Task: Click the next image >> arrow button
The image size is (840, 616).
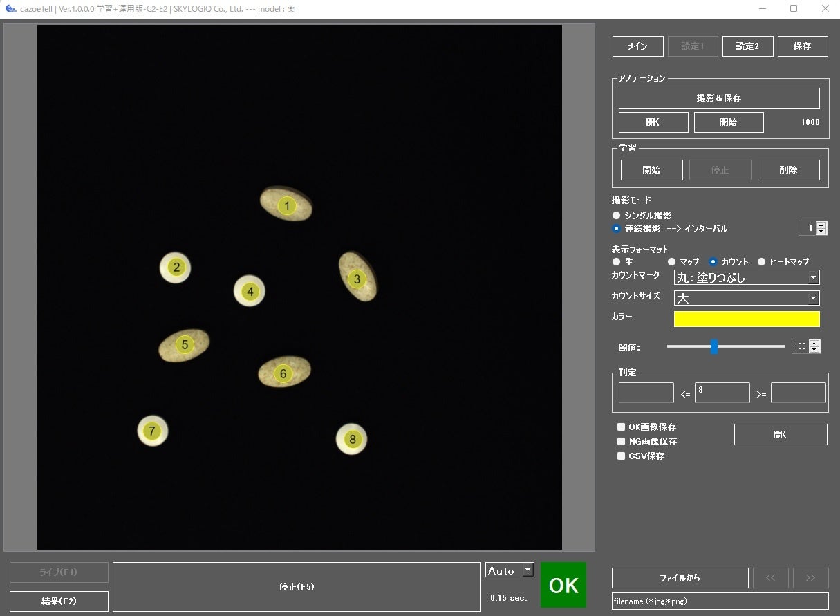Action: pyautogui.click(x=810, y=578)
